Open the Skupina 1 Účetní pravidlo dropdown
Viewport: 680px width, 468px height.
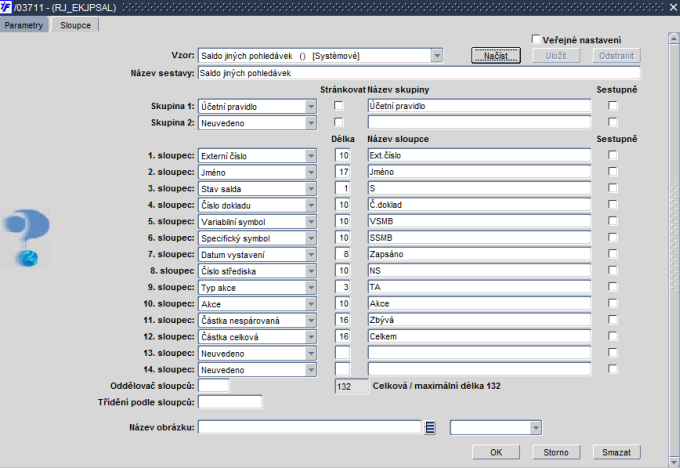click(311, 106)
